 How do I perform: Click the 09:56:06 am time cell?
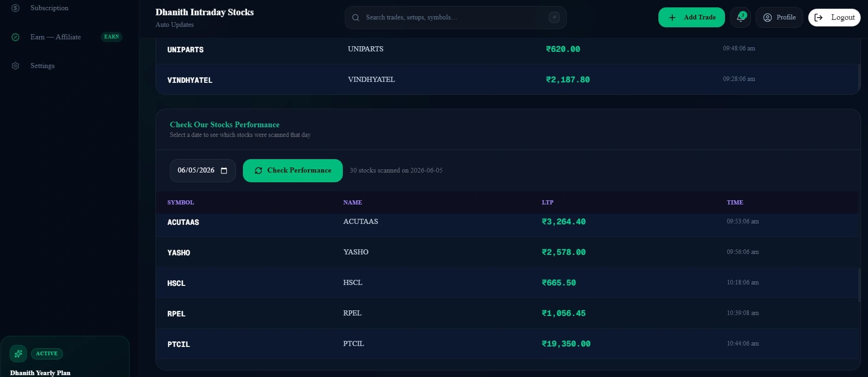click(743, 252)
